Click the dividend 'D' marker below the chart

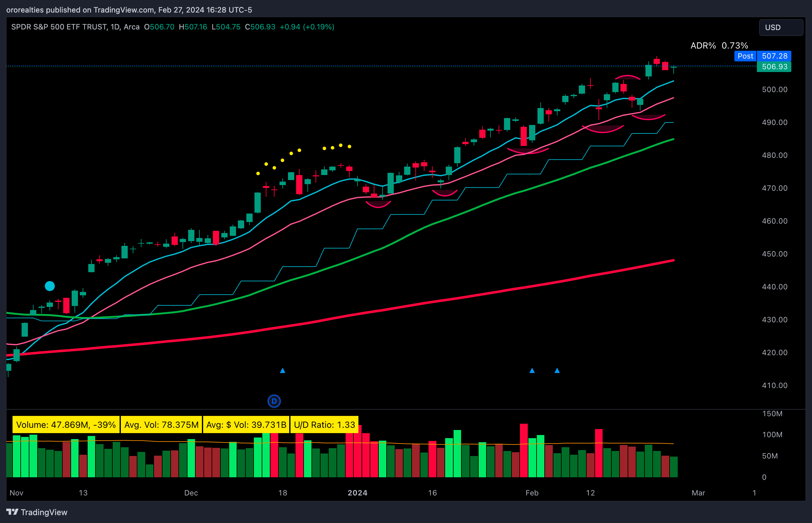click(x=274, y=401)
